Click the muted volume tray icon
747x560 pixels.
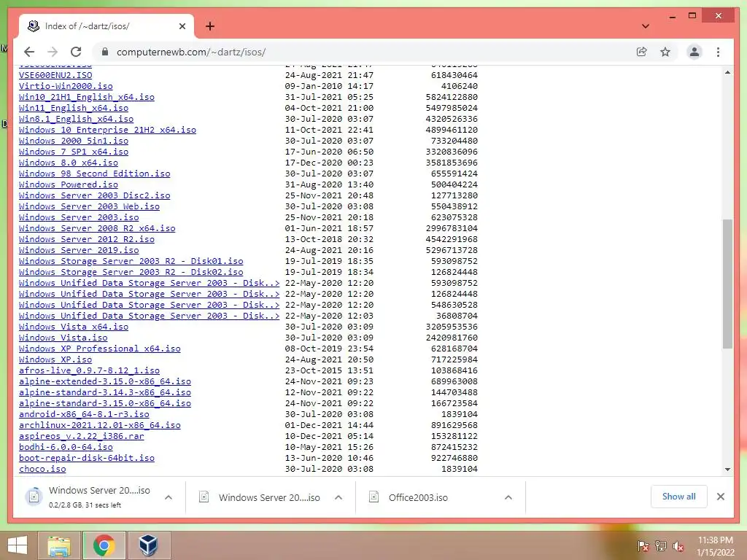coord(678,545)
